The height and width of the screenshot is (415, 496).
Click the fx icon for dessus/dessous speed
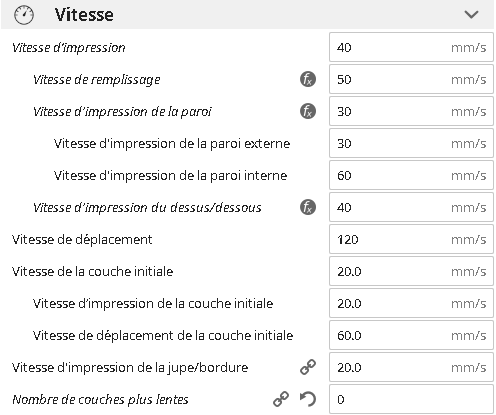pos(308,207)
